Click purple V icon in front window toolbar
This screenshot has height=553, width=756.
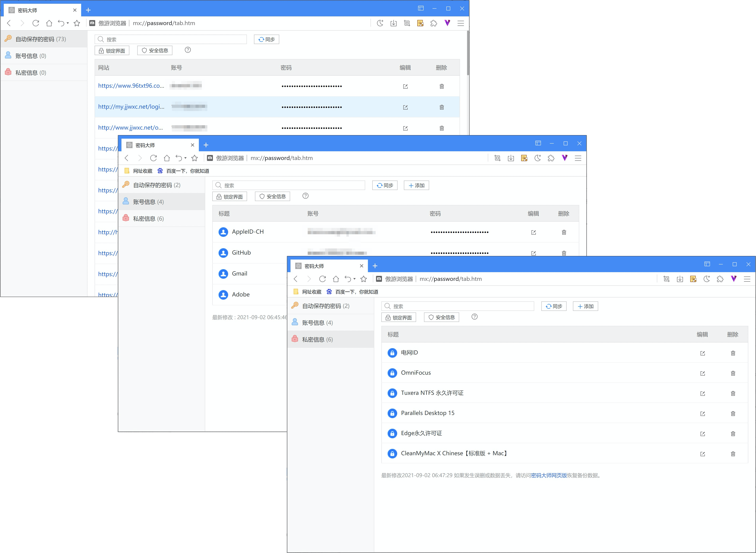point(733,278)
